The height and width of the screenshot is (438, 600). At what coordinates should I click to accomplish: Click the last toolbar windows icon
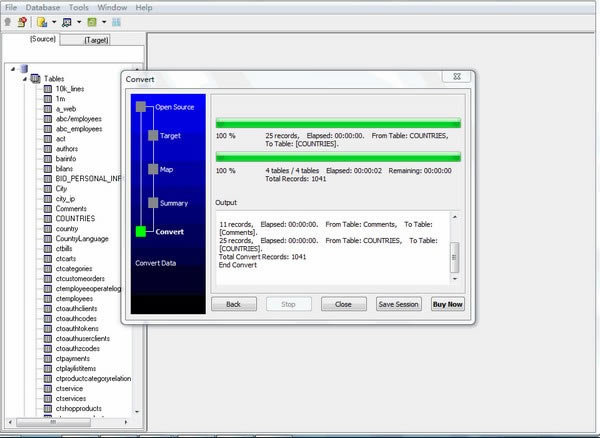pyautogui.click(x=116, y=21)
